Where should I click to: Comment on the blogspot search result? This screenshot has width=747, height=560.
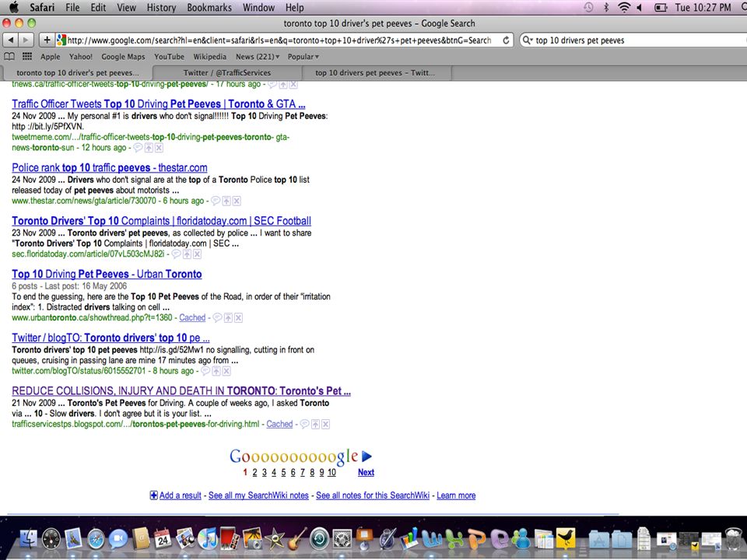[304, 425]
